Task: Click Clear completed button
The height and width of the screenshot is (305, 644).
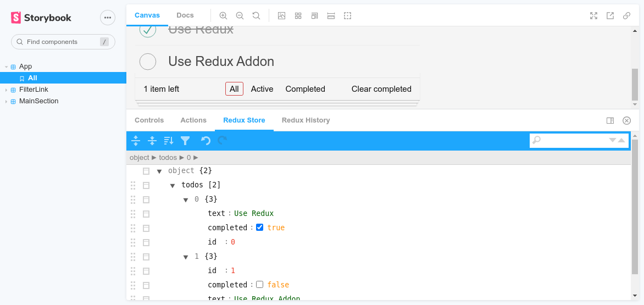Action: (381, 89)
